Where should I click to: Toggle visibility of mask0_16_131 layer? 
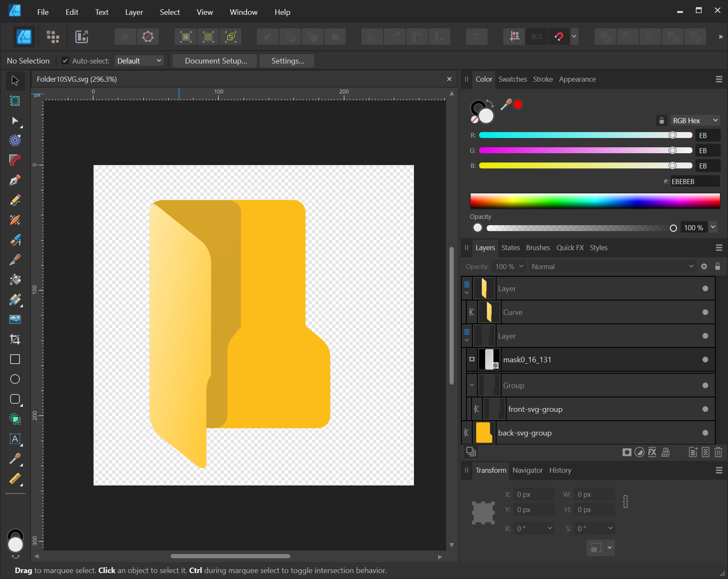705,360
